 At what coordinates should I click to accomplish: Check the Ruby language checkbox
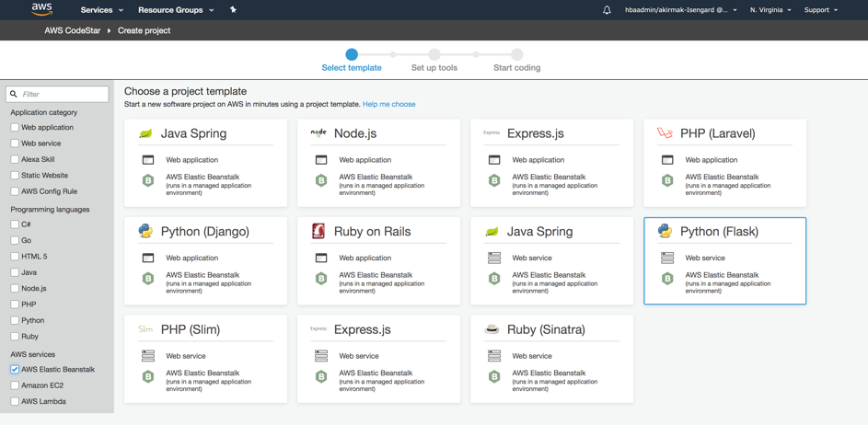coord(15,337)
